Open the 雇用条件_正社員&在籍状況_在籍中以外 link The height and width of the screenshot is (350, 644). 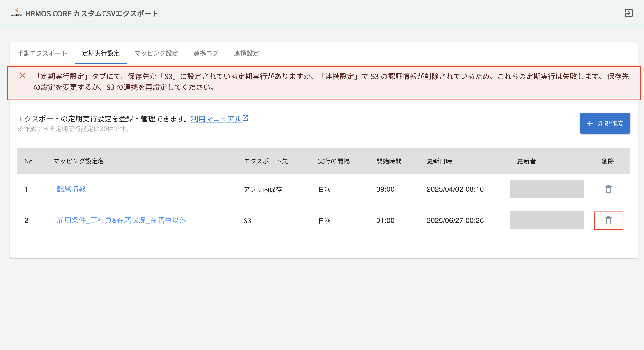point(122,220)
